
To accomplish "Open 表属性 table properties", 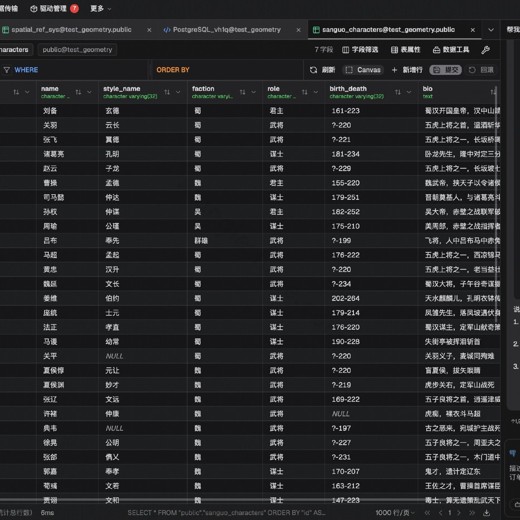I will click(x=406, y=50).
